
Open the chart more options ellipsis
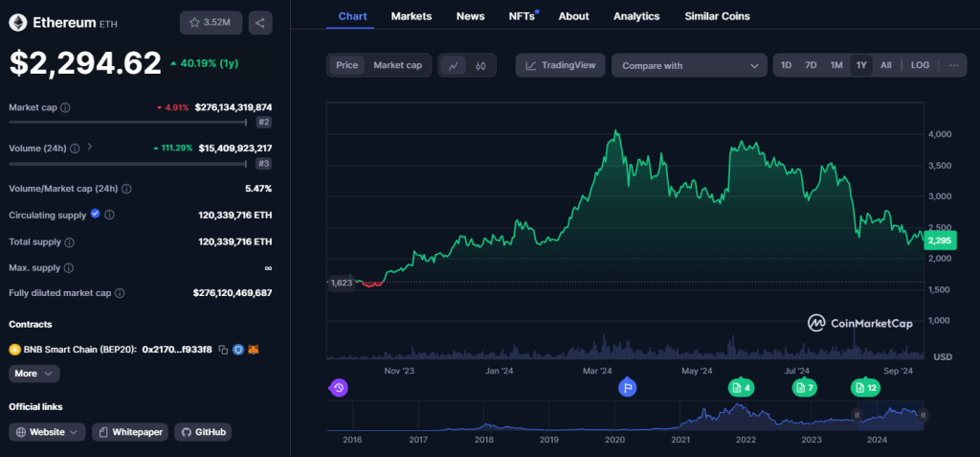point(954,65)
